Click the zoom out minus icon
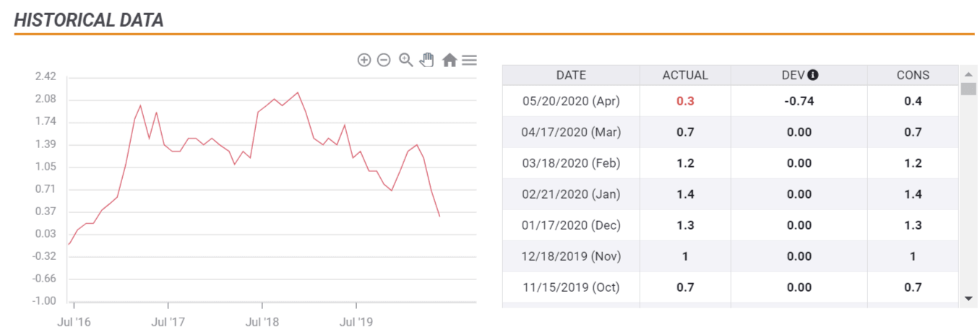The width and height of the screenshot is (980, 335). pos(384,60)
